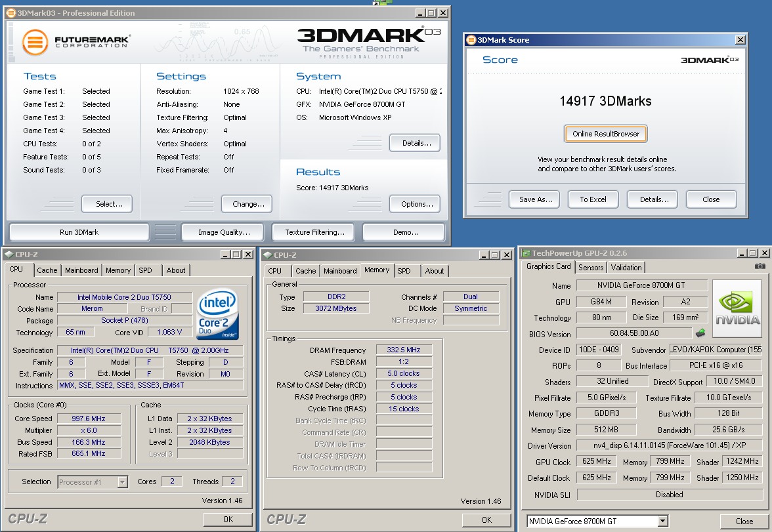Click Texture Filtering button
Screen dimensions: 772x532
[314, 232]
